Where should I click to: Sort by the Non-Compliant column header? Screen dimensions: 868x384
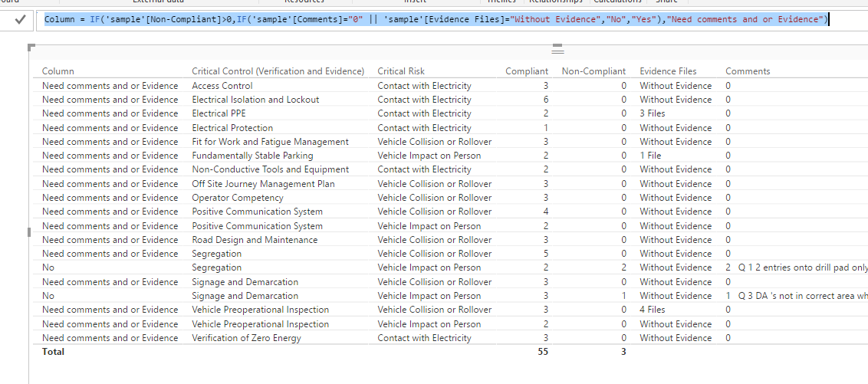(x=593, y=71)
